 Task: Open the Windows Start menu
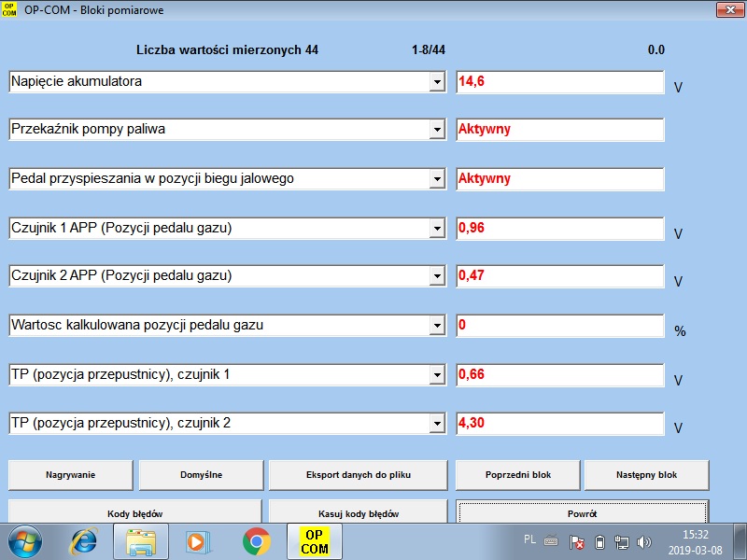pos(28,540)
